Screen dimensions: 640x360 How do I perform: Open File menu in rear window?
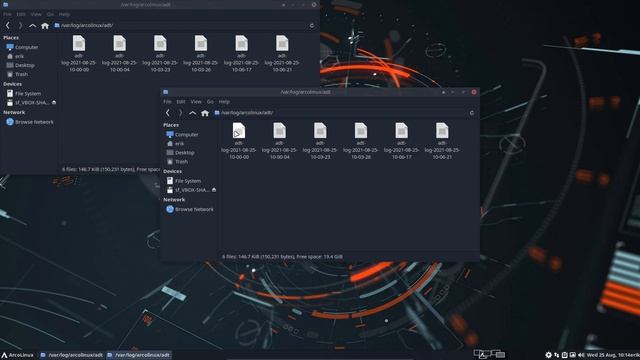7,14
